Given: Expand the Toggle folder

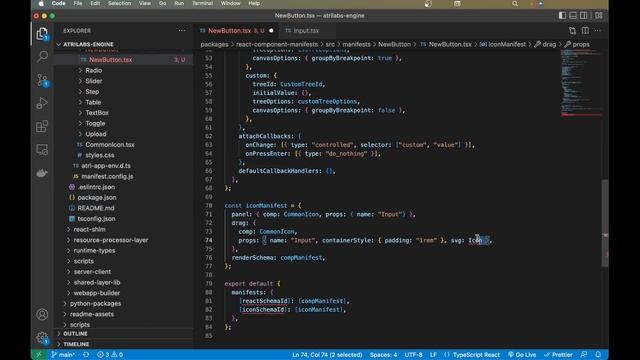Looking at the screenshot, I should 95,123.
